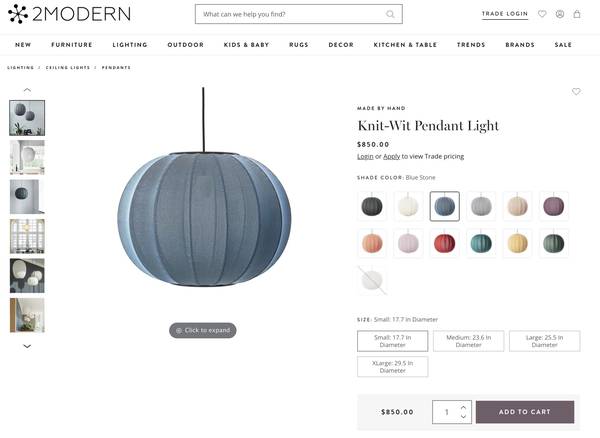This screenshot has width=600, height=438.
Task: Decrease quantity with down arrow
Action: (463, 416)
